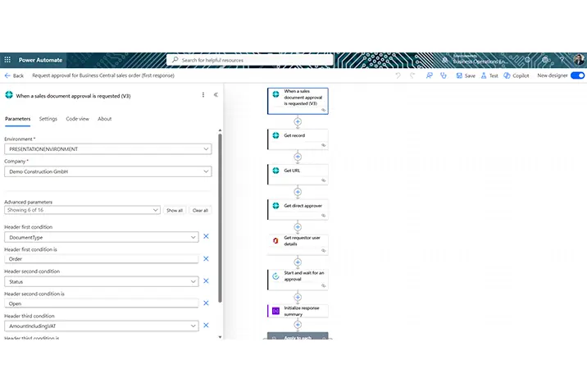Add a step below Get direct approver
587x392 pixels.
click(x=298, y=227)
